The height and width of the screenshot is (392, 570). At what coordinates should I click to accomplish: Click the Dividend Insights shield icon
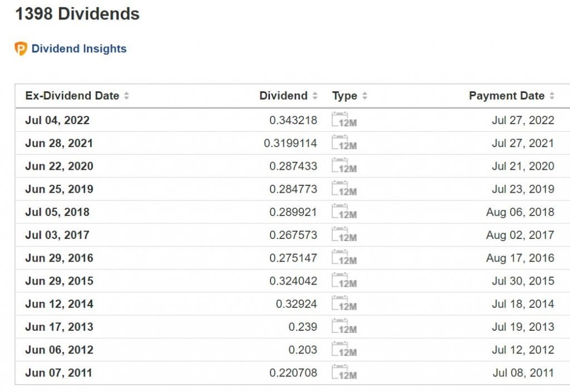coord(21,49)
